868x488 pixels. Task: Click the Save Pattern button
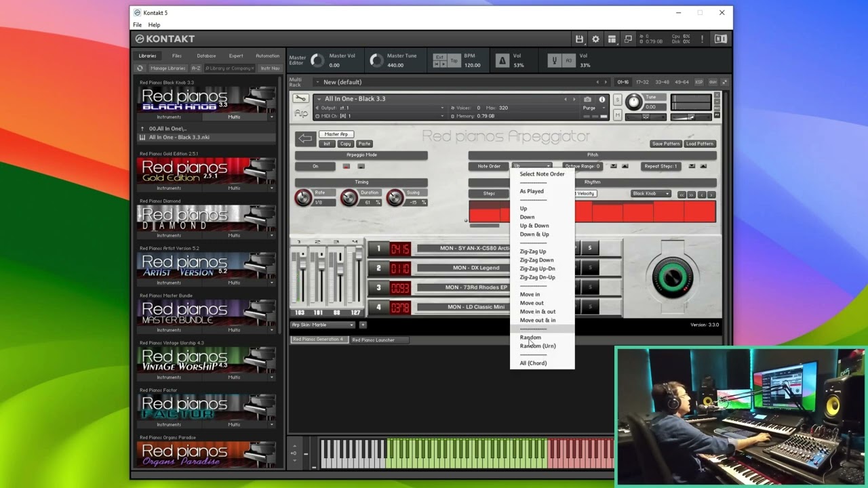pyautogui.click(x=666, y=144)
